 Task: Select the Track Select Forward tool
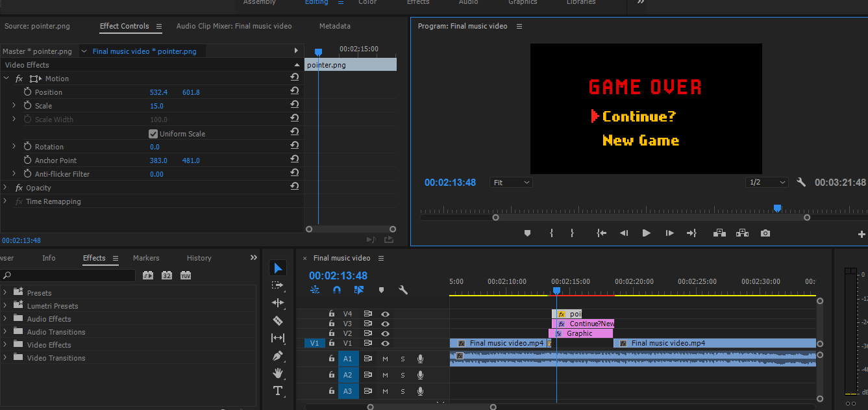click(278, 285)
